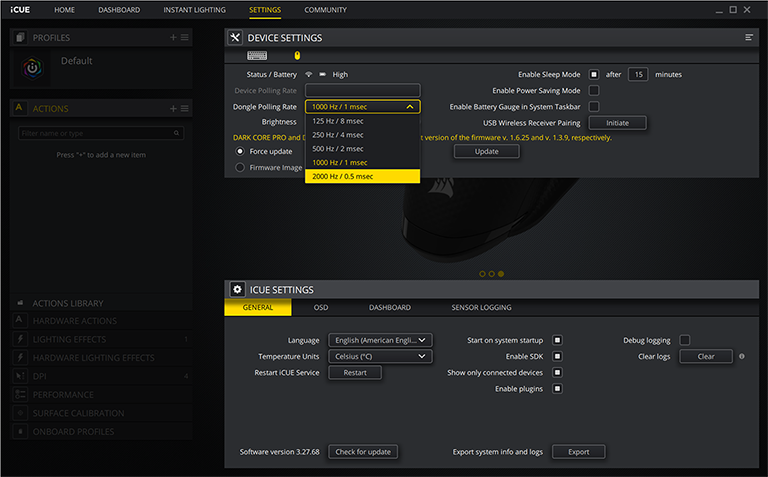Add a new action with plus icon
This screenshot has height=477, width=768.
point(173,108)
